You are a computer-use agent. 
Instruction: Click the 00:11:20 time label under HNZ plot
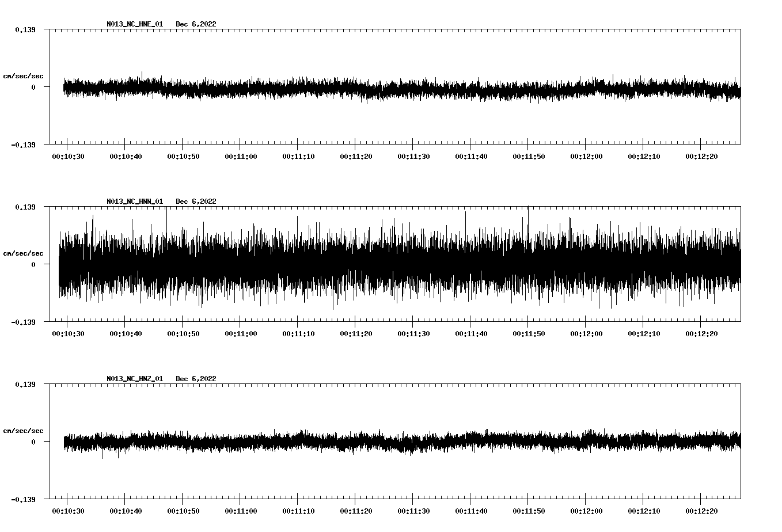tap(356, 511)
